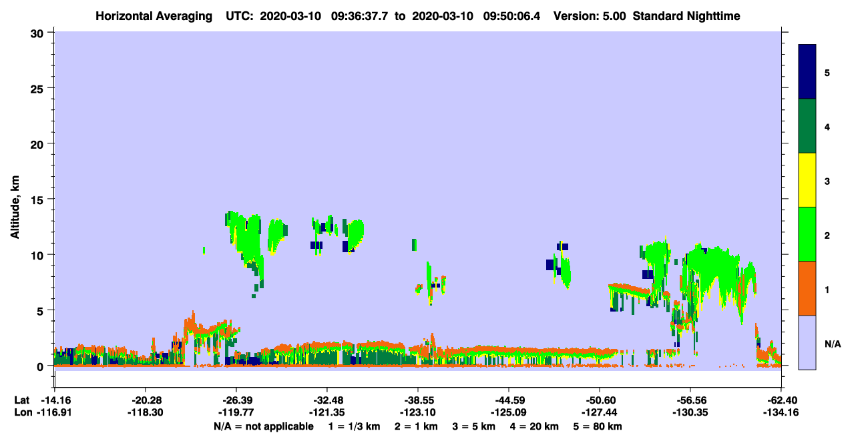868x445 pixels.
Task: Click the "Version: 5.00" text
Action: point(588,16)
